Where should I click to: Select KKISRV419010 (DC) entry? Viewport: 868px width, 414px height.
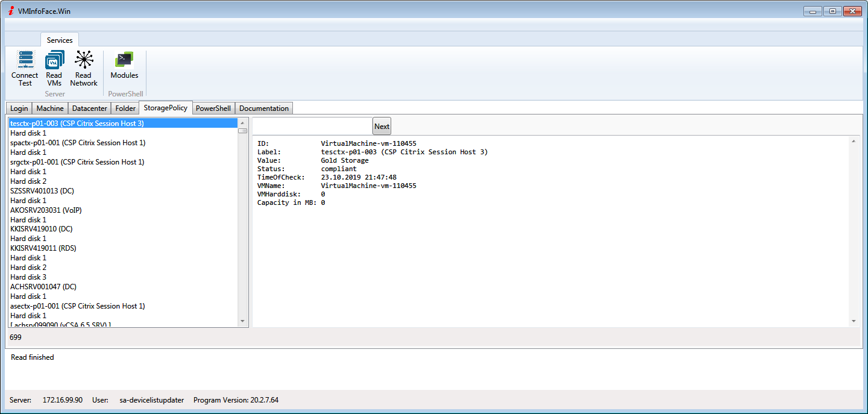(124, 229)
